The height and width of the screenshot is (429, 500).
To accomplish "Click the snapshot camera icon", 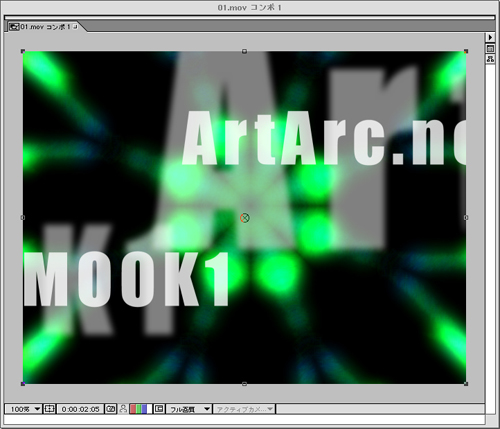I will pos(111,409).
